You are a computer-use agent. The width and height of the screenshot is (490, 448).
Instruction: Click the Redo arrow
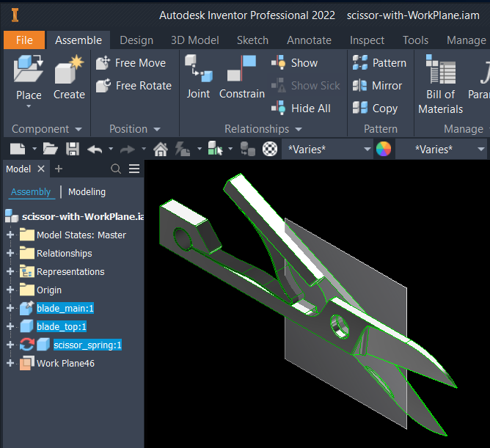point(128,150)
